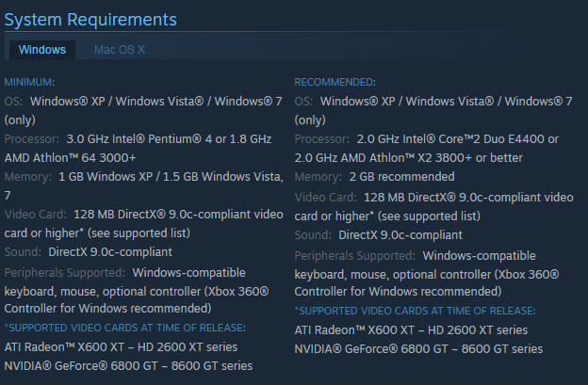Click Minimum's supported video cards heading

125,328
